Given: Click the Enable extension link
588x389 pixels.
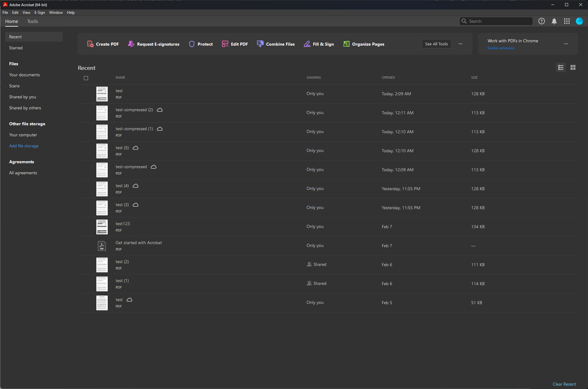Looking at the screenshot, I should coord(501,48).
